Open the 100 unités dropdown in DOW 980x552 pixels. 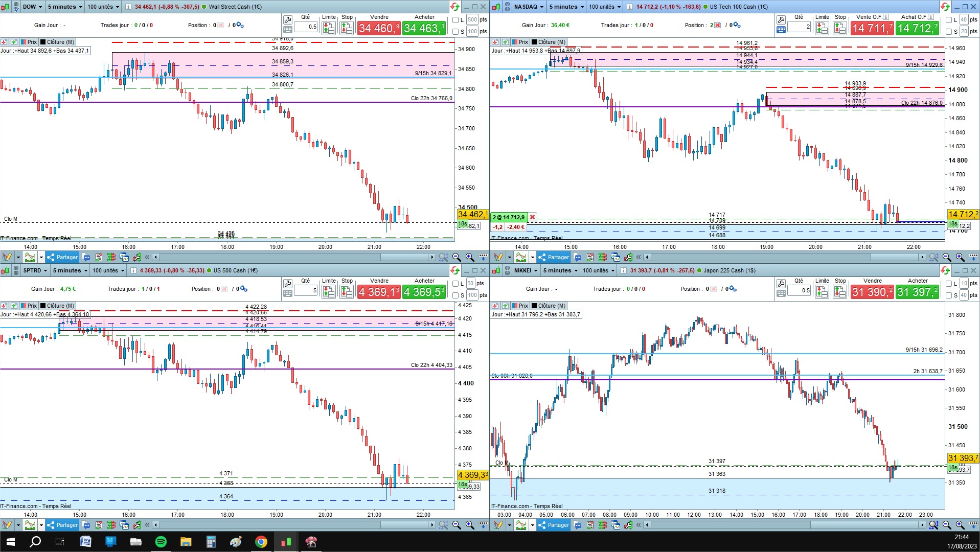[x=103, y=7]
